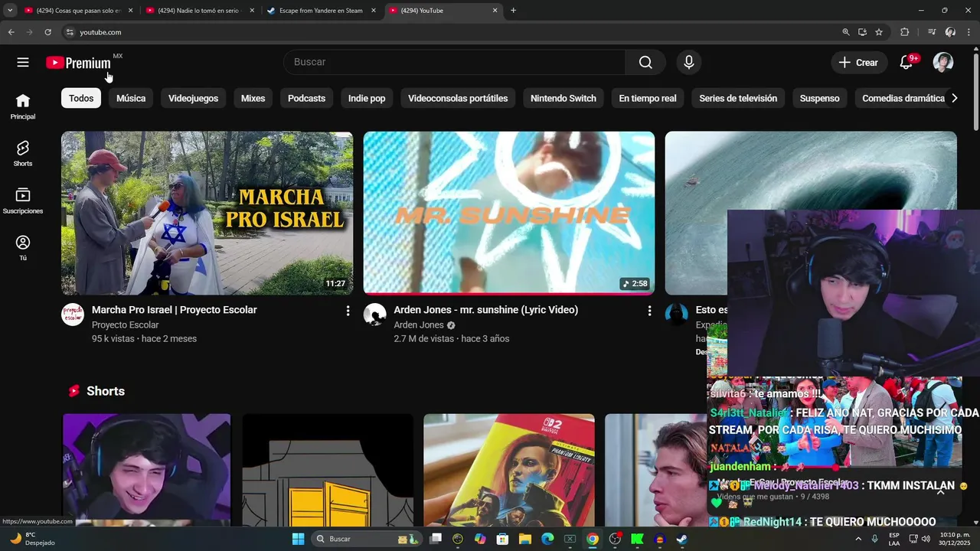
Task: Select the Mixes filter chip
Action: 253,98
